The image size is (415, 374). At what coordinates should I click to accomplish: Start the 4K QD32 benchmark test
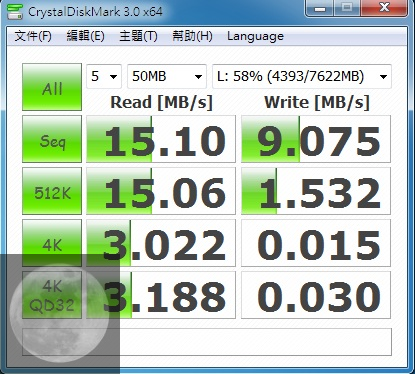coord(52,295)
